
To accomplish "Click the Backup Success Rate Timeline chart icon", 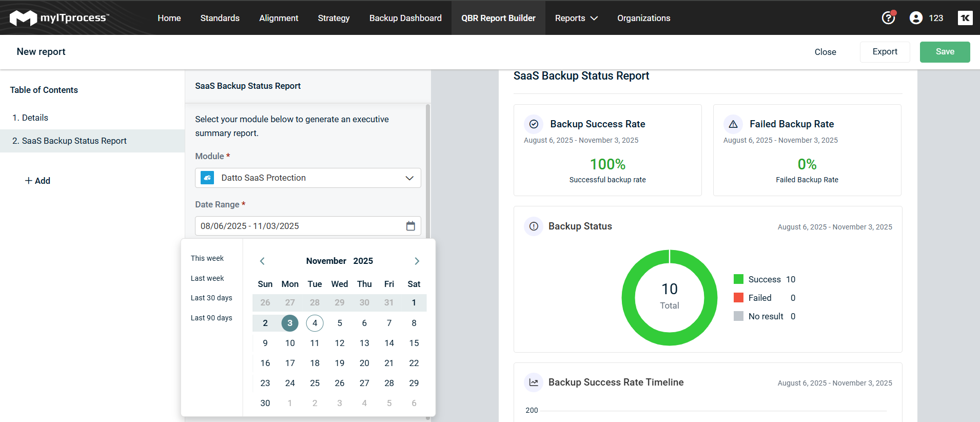I will [x=534, y=382].
